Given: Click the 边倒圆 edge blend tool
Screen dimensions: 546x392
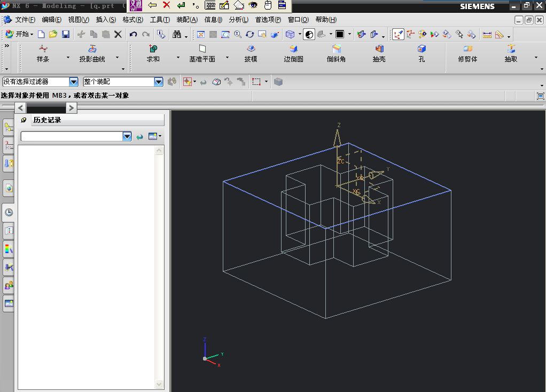Looking at the screenshot, I should coord(293,53).
